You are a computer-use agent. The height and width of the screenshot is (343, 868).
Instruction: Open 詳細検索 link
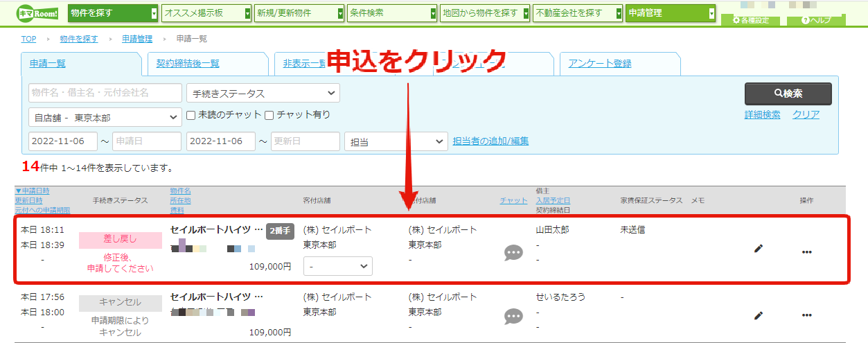(762, 114)
